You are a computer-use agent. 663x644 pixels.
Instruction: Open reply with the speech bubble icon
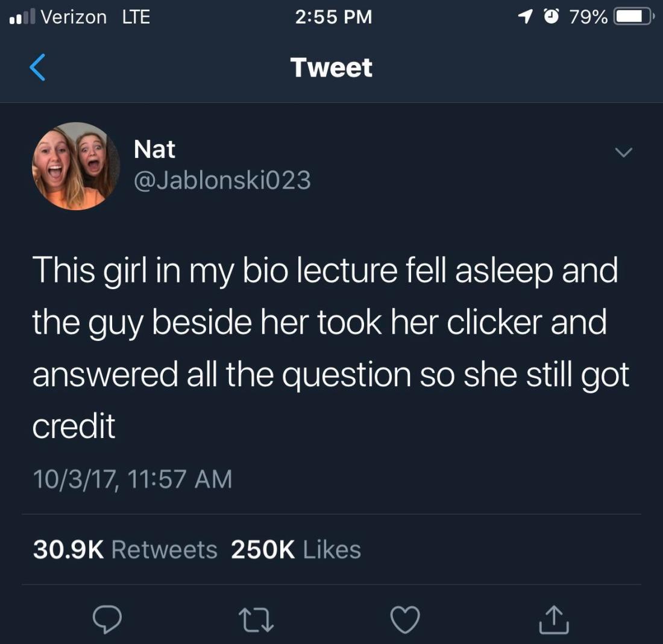coord(107,619)
